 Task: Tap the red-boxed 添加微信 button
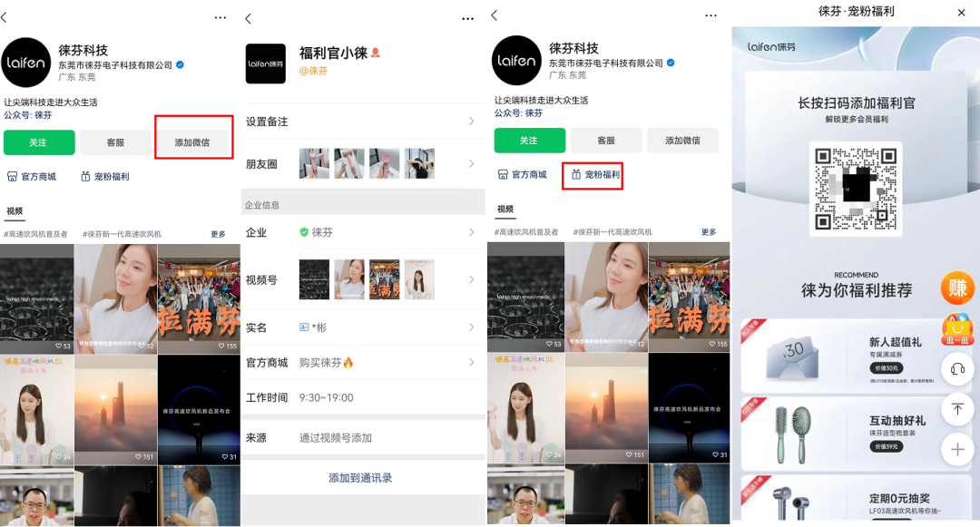[x=192, y=142]
